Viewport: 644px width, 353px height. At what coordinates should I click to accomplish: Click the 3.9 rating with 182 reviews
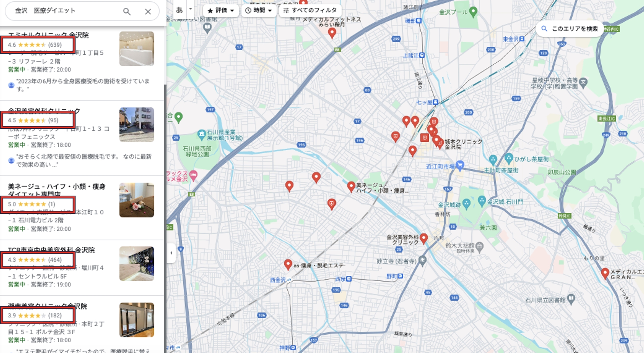pyautogui.click(x=35, y=315)
